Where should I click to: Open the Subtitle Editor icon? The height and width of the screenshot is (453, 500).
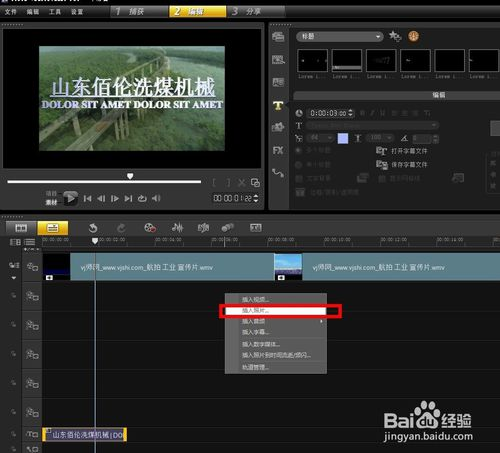point(256,228)
